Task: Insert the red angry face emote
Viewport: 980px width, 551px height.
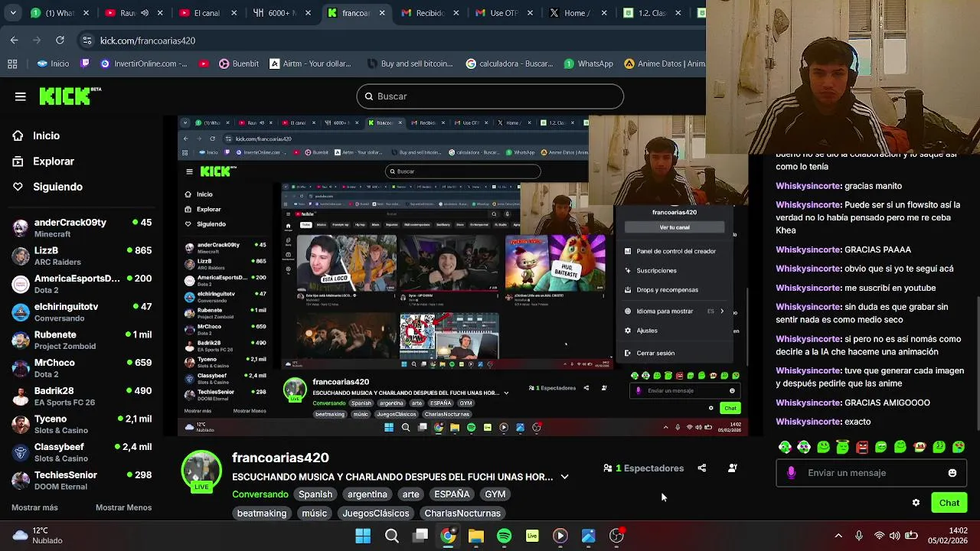Action: 862,447
